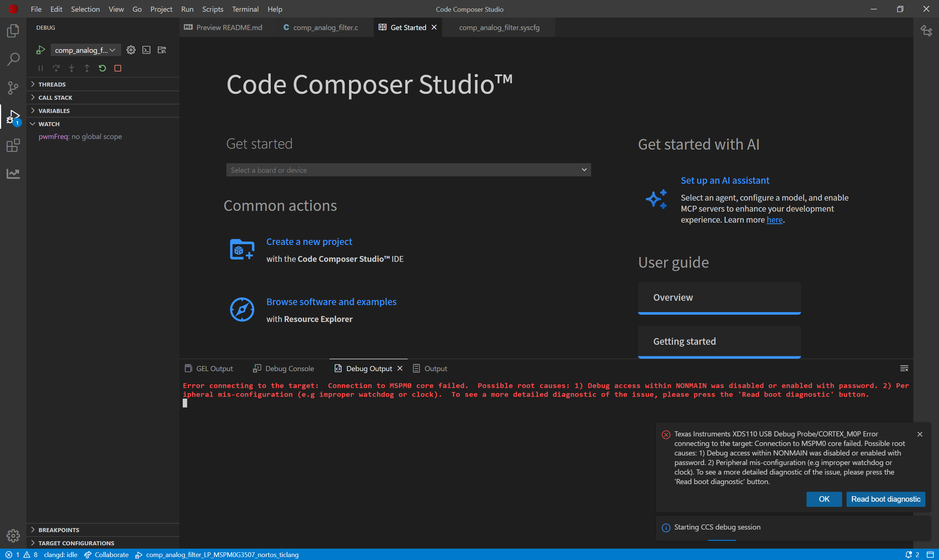Open the Run and Debug view
Screen dimensions: 939x560
pyautogui.click(x=13, y=117)
